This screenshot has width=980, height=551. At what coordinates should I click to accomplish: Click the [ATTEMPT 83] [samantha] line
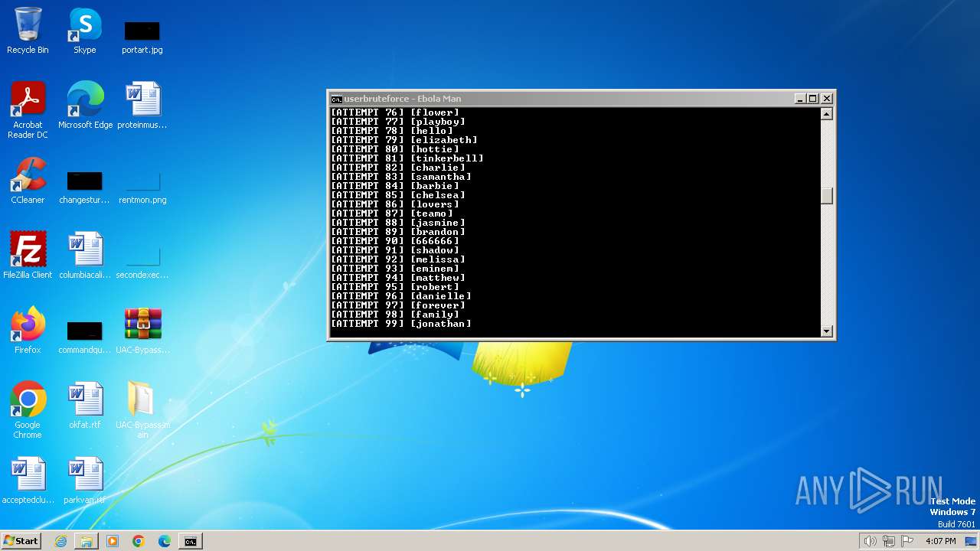[401, 177]
